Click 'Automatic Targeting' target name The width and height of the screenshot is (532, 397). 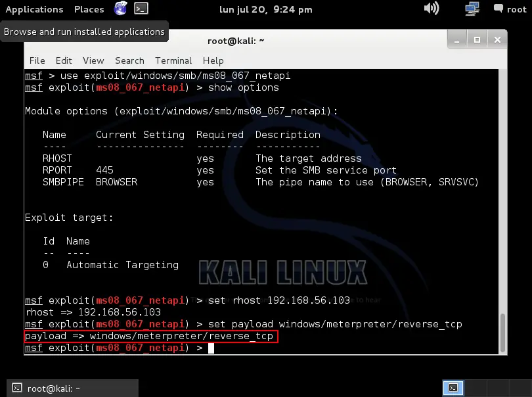coord(122,265)
